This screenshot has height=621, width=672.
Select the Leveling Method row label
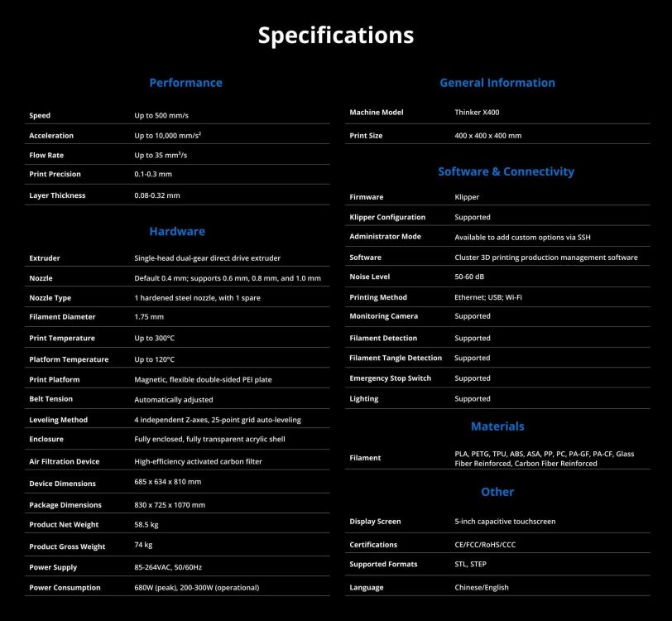pyautogui.click(x=58, y=420)
